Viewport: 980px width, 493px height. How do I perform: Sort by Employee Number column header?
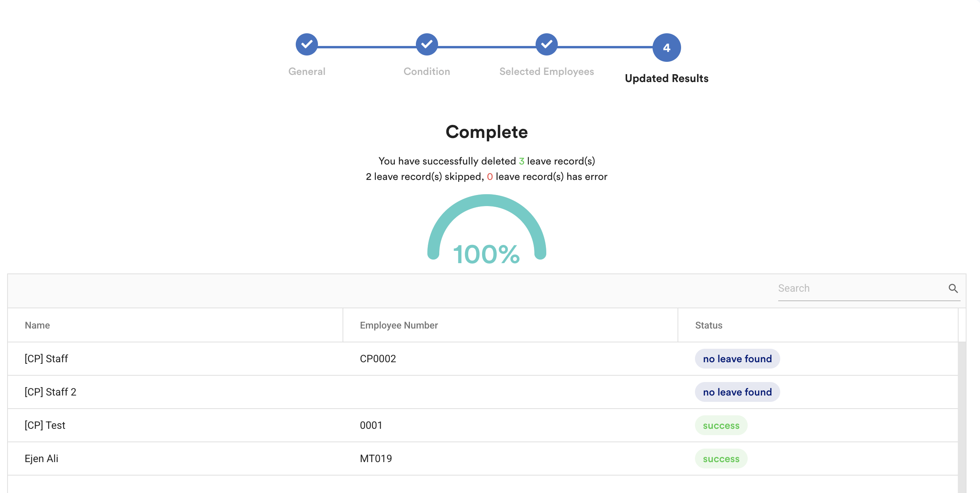pos(398,325)
